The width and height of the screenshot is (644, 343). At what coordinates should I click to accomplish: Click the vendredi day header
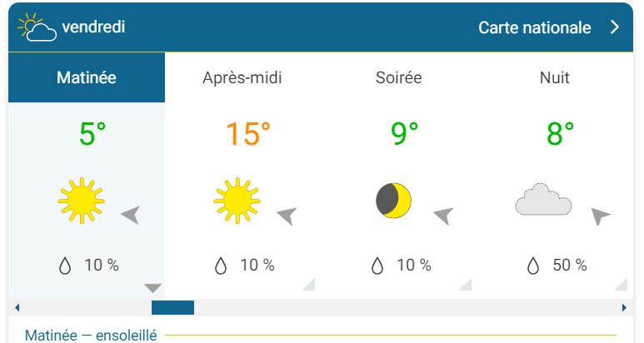point(93,27)
